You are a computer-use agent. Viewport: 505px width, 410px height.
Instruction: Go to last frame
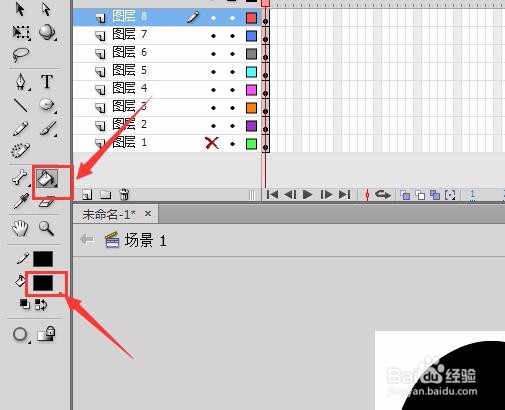coord(344,194)
